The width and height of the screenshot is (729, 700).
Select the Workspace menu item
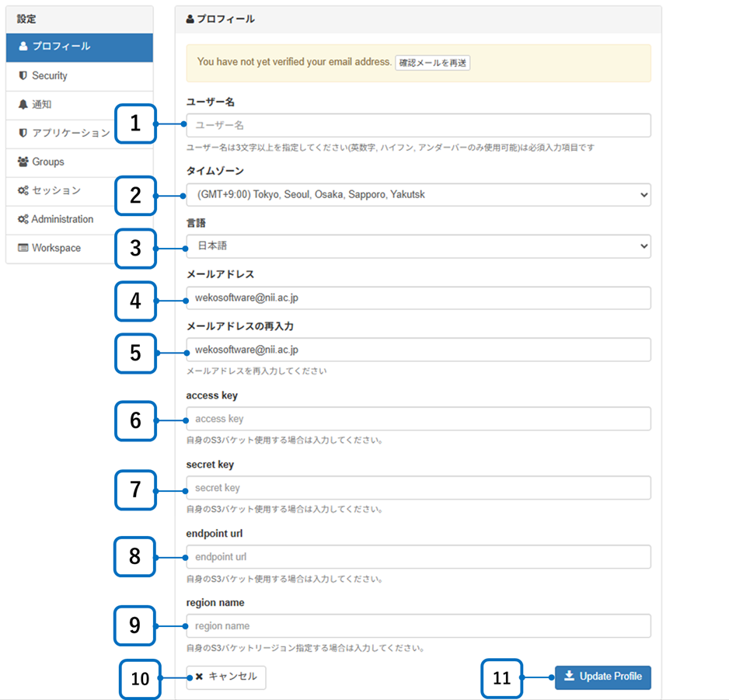point(56,249)
